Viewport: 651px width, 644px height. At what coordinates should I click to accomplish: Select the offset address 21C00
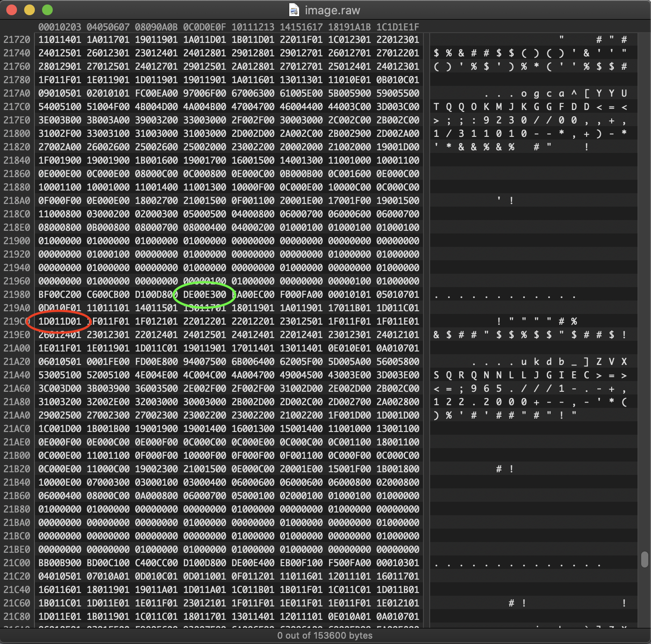click(x=18, y=563)
